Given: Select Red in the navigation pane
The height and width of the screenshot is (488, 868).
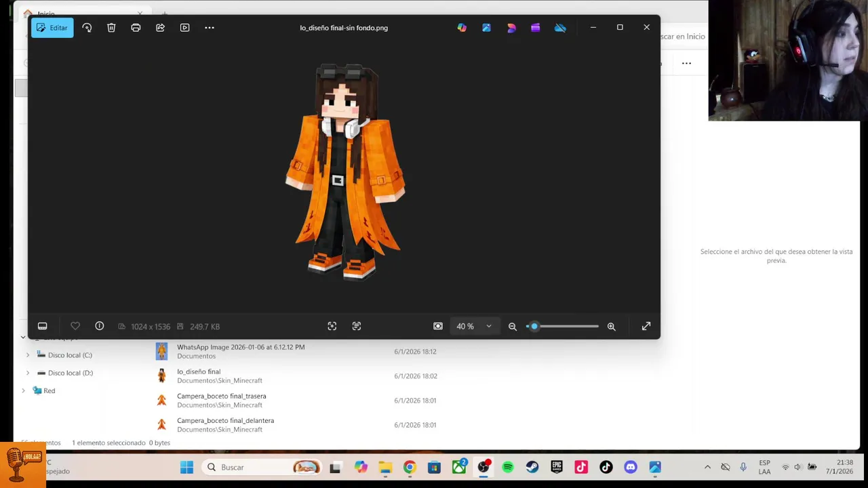Looking at the screenshot, I should [49, 390].
